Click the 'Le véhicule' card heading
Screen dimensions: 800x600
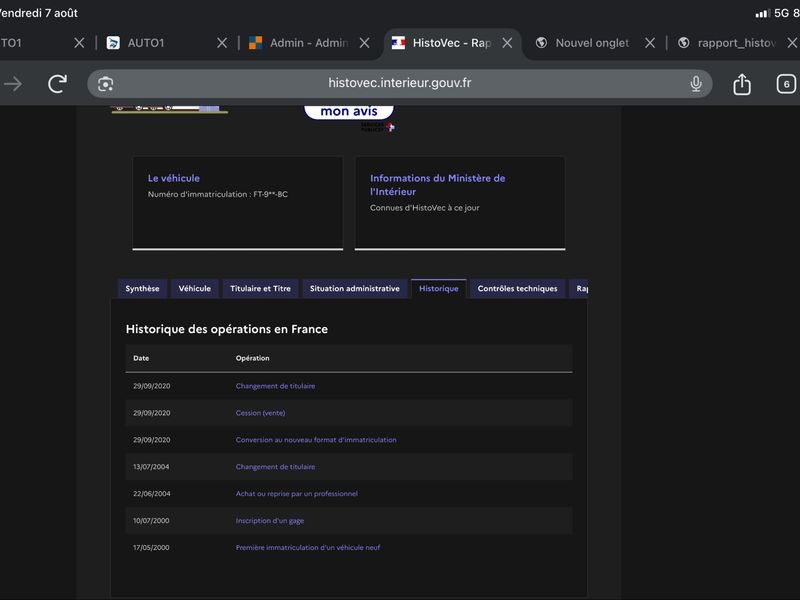pyautogui.click(x=173, y=178)
